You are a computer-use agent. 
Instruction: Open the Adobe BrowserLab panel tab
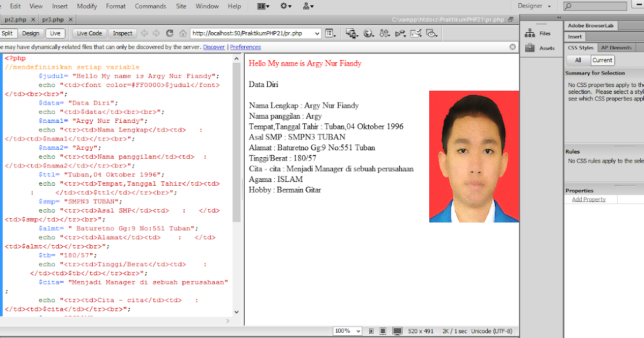pyautogui.click(x=591, y=25)
